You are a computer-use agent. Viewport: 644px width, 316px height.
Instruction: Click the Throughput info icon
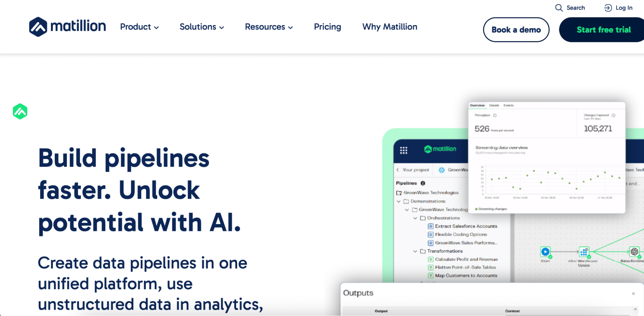[x=495, y=115]
